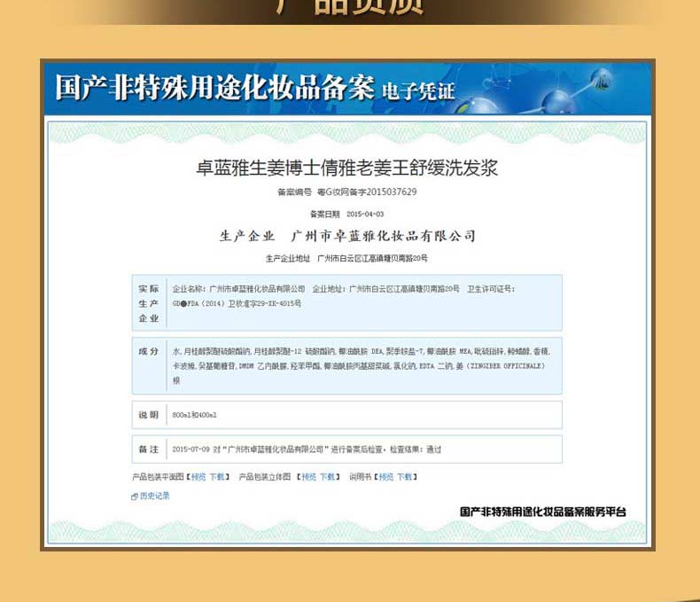This screenshot has height=602, width=700.
Task: Click the 电子凭证 banner text
Action: tap(418, 91)
